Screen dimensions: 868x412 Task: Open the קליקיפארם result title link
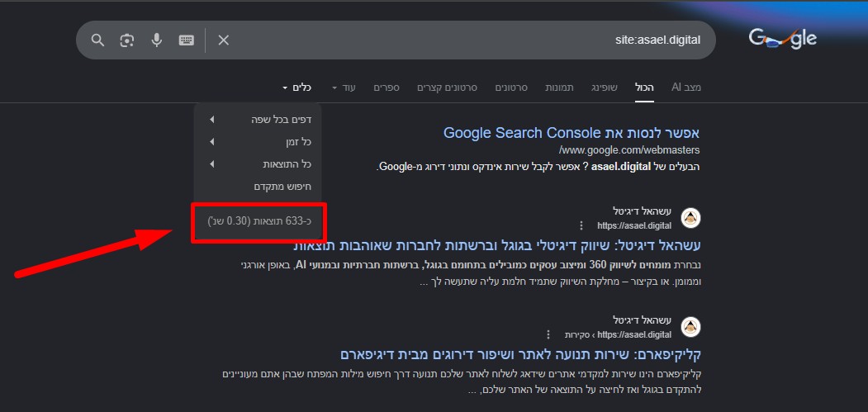point(521,354)
